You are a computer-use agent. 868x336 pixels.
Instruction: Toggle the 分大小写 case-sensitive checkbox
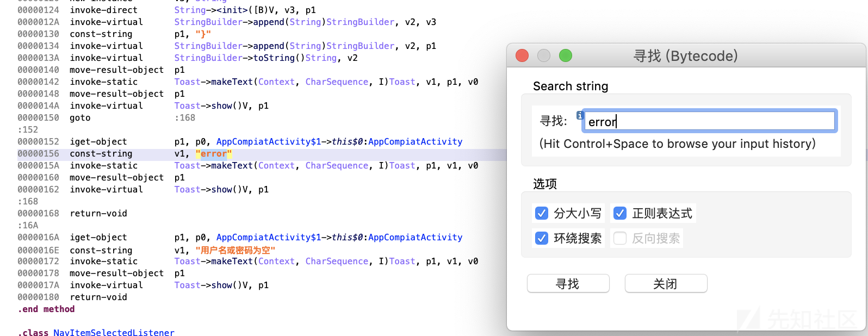click(x=542, y=213)
